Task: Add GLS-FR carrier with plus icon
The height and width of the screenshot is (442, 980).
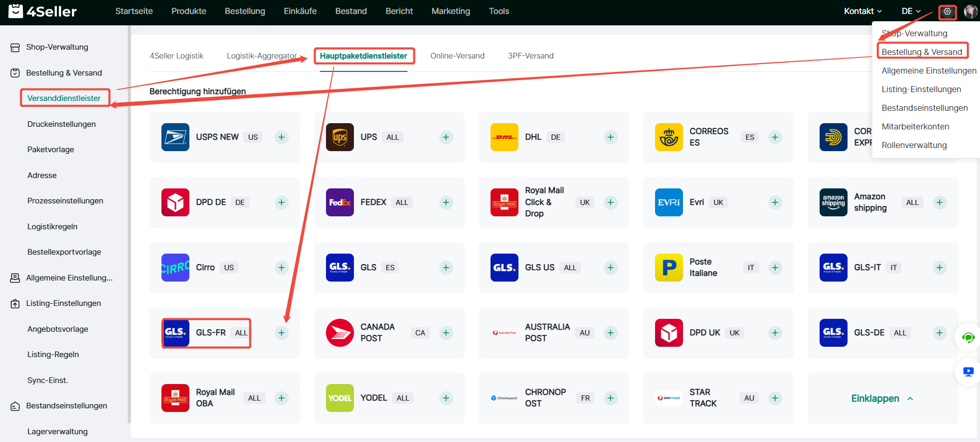Action: coord(281,333)
